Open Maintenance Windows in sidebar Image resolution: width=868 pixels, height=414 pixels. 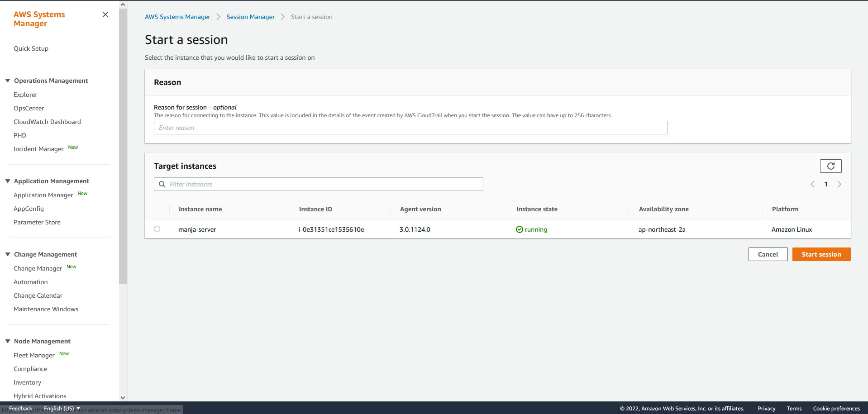pos(46,309)
